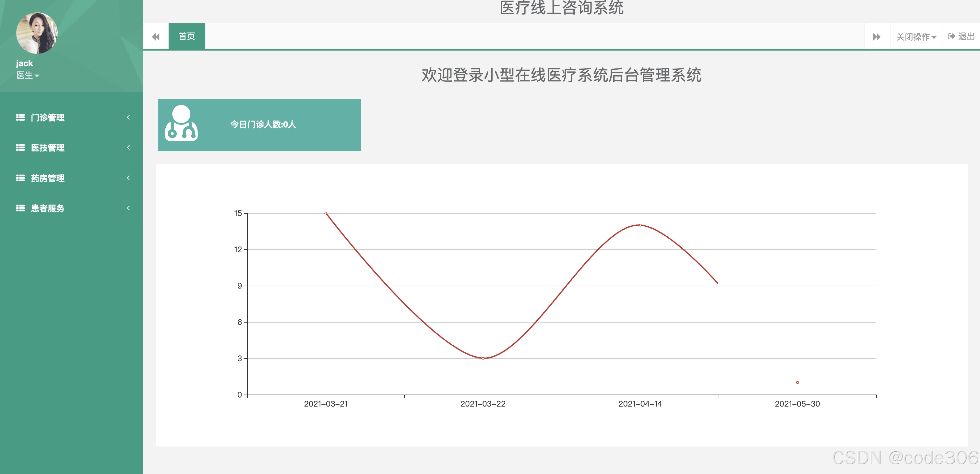
Task: Click the list icon beside 医技管理
Action: point(20,148)
